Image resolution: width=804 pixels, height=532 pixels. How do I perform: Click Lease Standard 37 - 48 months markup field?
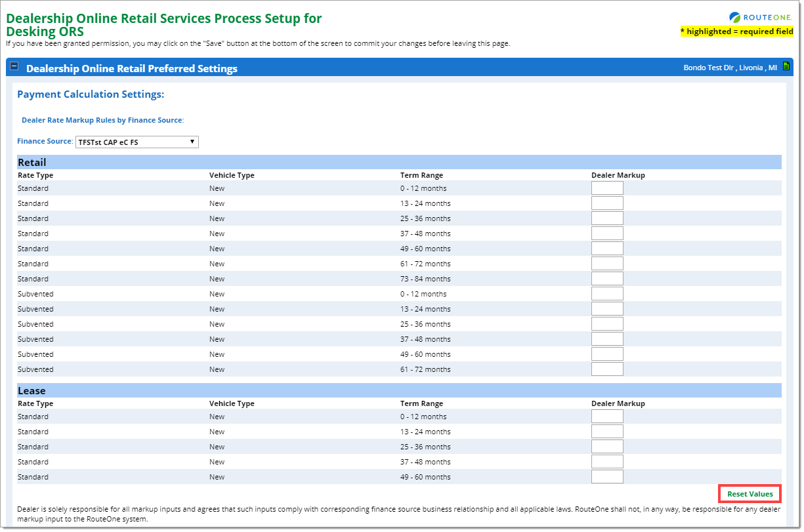(606, 462)
